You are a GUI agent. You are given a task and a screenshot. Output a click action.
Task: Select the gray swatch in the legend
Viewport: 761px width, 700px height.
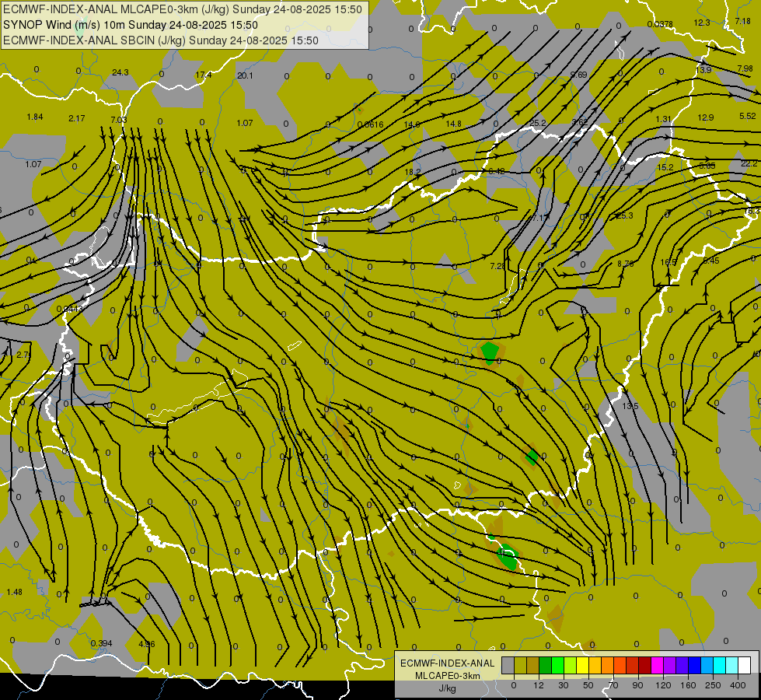pos(508,666)
